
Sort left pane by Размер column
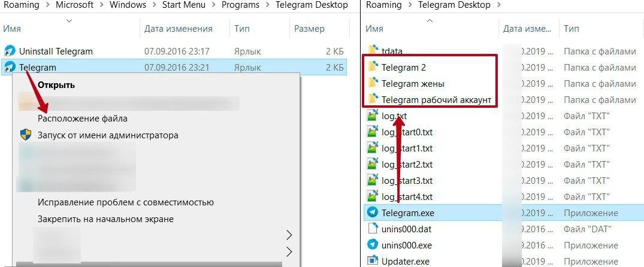click(x=309, y=29)
